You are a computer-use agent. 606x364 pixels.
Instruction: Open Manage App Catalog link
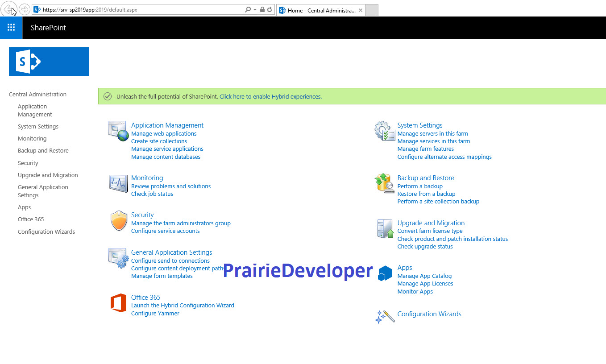[x=424, y=276]
